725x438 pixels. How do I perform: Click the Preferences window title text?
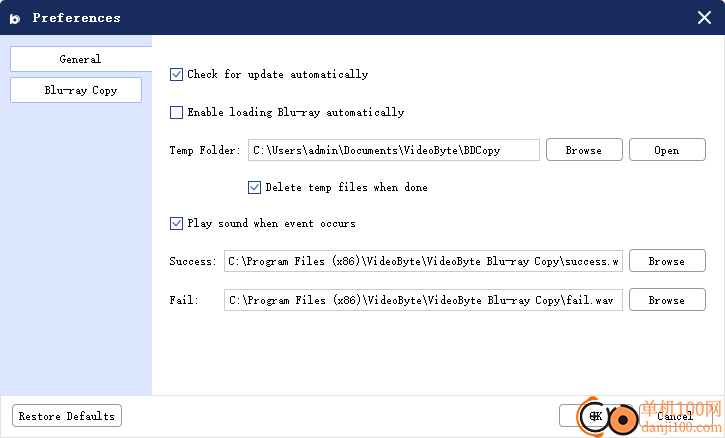[76, 18]
